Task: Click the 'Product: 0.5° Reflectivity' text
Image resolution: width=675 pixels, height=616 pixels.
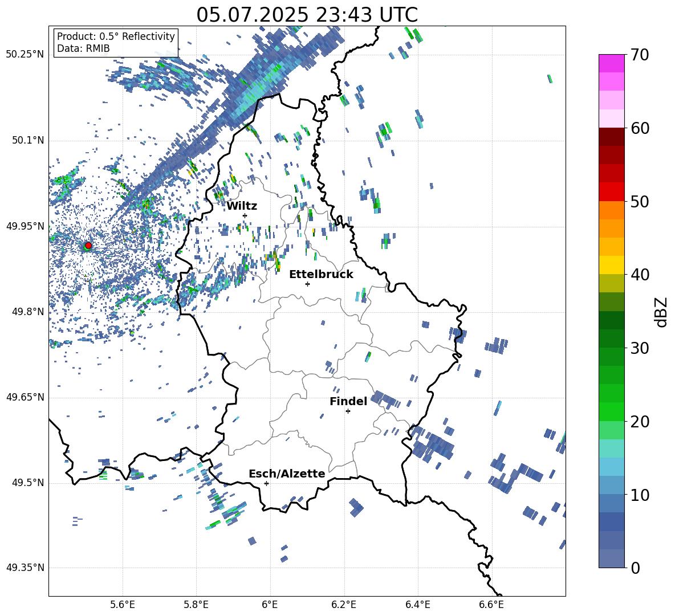Action: (116, 36)
